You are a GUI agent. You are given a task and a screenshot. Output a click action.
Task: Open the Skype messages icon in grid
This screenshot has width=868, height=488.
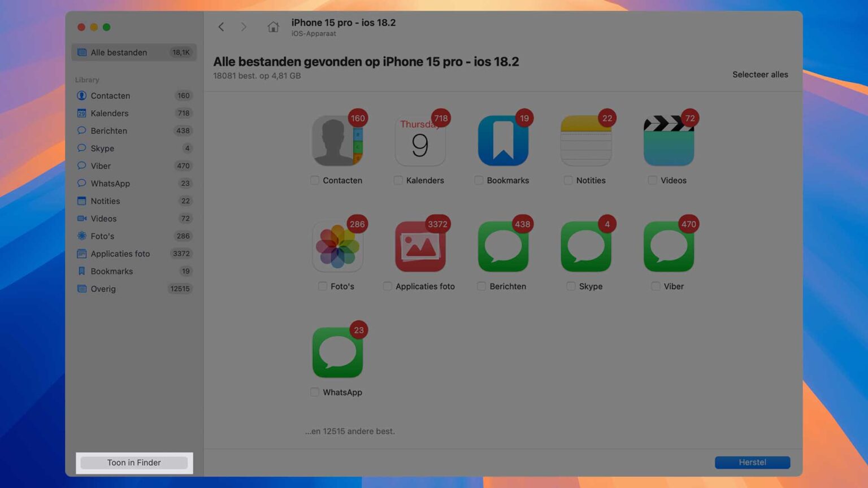tap(586, 247)
